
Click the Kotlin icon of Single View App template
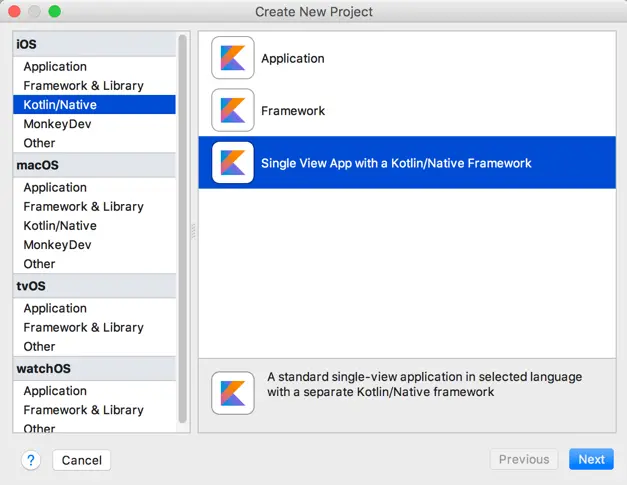(x=233, y=162)
